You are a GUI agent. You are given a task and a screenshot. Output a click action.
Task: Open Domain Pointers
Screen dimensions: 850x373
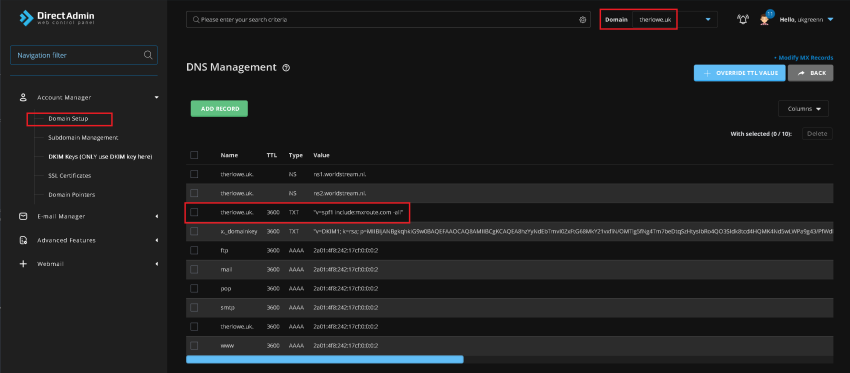[72, 195]
